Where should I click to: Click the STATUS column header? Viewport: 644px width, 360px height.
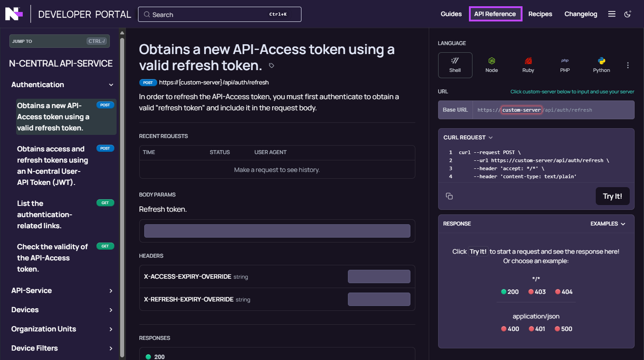[220, 152]
